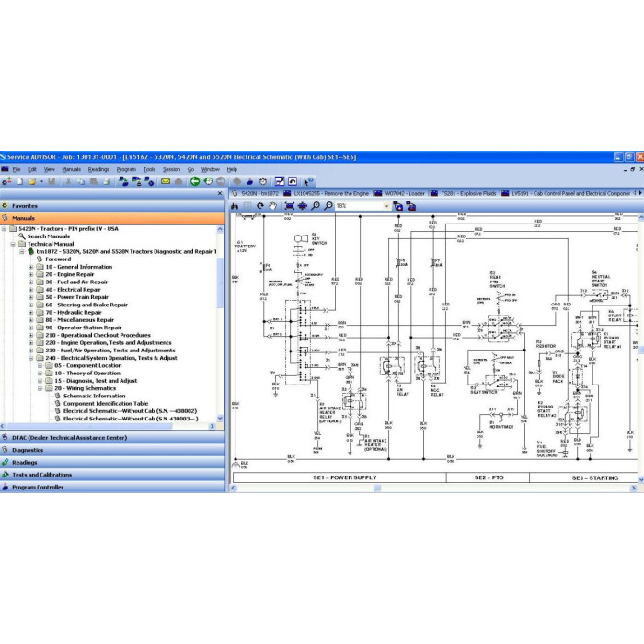Viewport: 644px width, 644px height.
Task: Click the first connected computers toolbar icon
Action: pos(122,181)
